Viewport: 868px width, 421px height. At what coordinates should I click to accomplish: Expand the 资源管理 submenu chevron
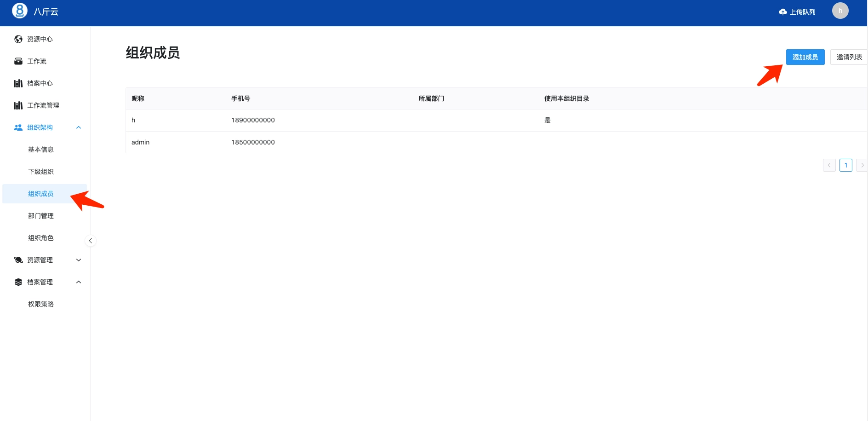click(79, 260)
